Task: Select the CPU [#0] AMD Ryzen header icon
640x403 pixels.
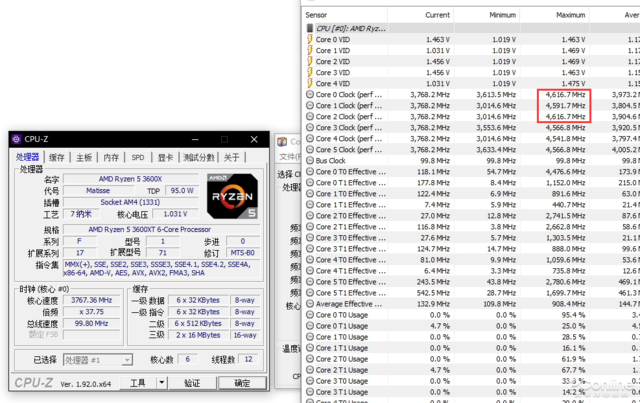Action: (x=310, y=28)
